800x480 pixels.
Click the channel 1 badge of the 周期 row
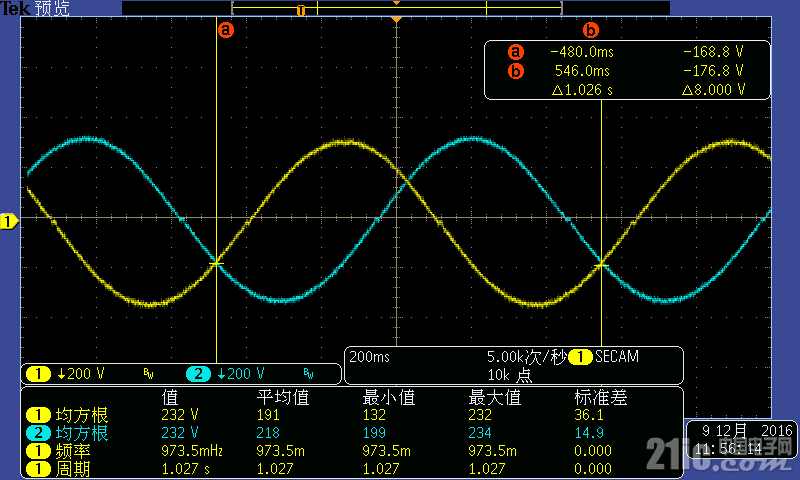pos(38,469)
